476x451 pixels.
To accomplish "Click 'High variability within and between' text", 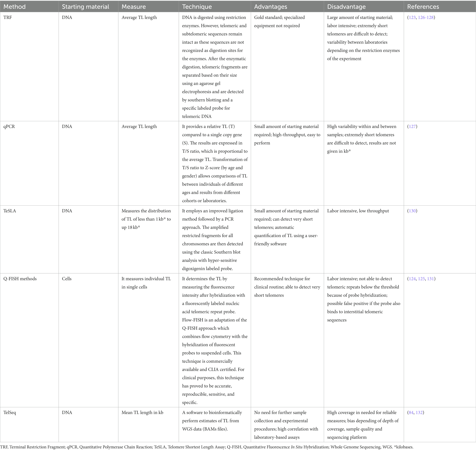I will (362, 127).
